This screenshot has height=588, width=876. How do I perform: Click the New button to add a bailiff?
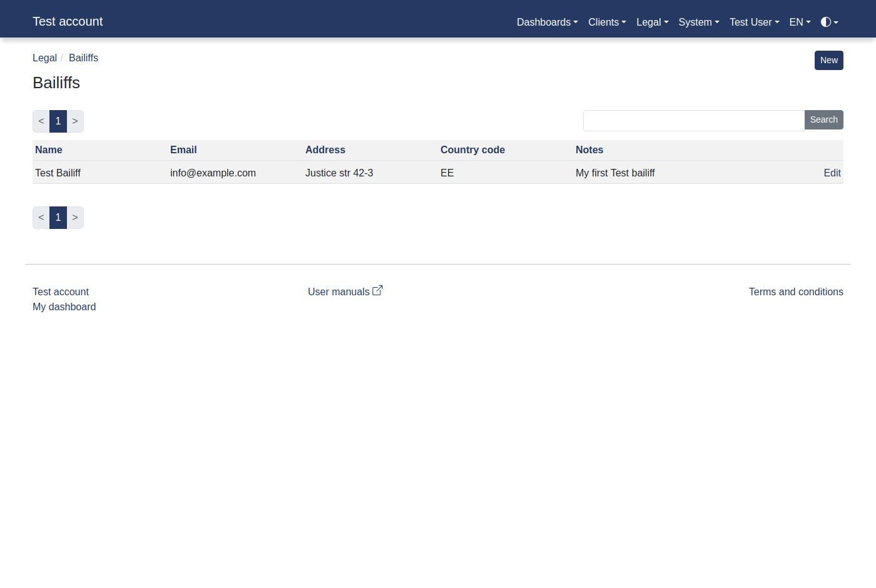click(x=828, y=60)
